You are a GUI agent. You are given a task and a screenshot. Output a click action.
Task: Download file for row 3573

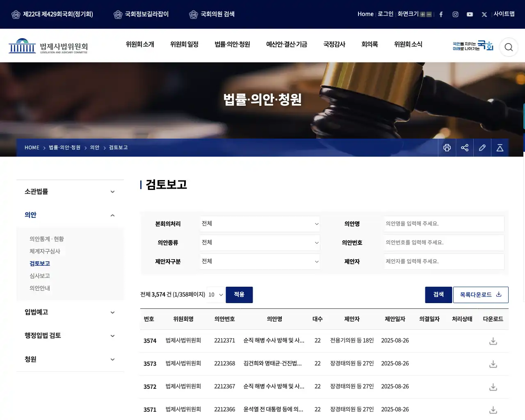point(493,364)
